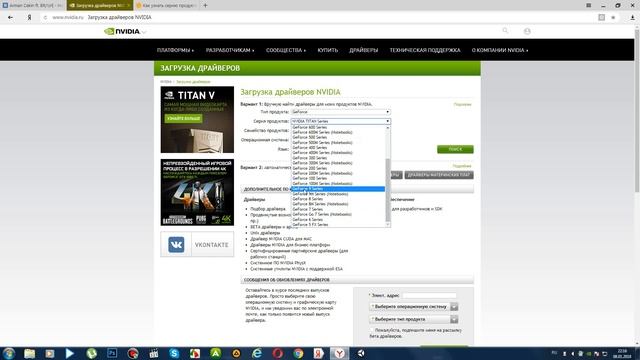Click the dropdown list scroll-down arrow

388,224
